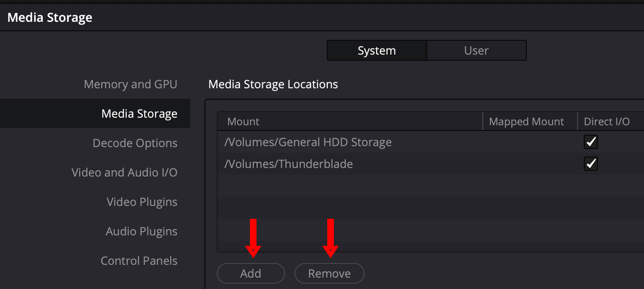
Task: Go to Video and Audio I/O settings
Action: [x=124, y=173]
